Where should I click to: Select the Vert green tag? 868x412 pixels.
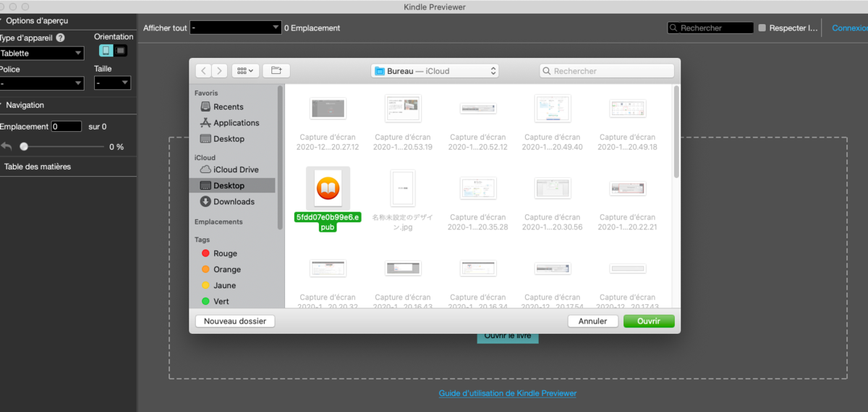point(216,301)
